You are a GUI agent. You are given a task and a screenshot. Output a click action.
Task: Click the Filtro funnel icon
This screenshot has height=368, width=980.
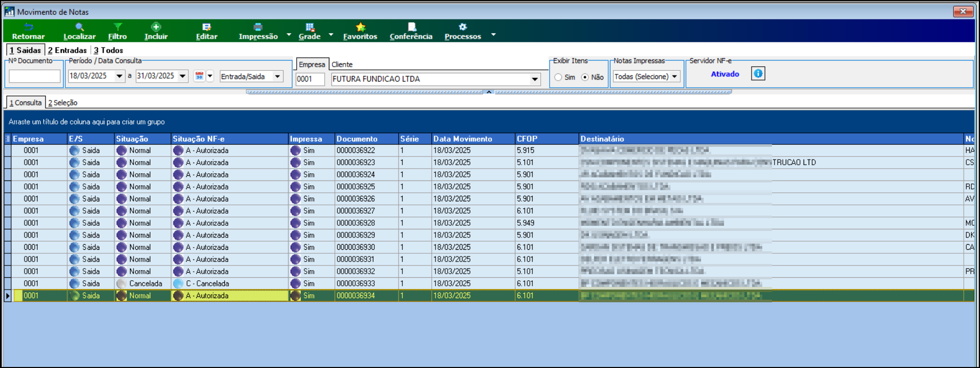tap(118, 27)
